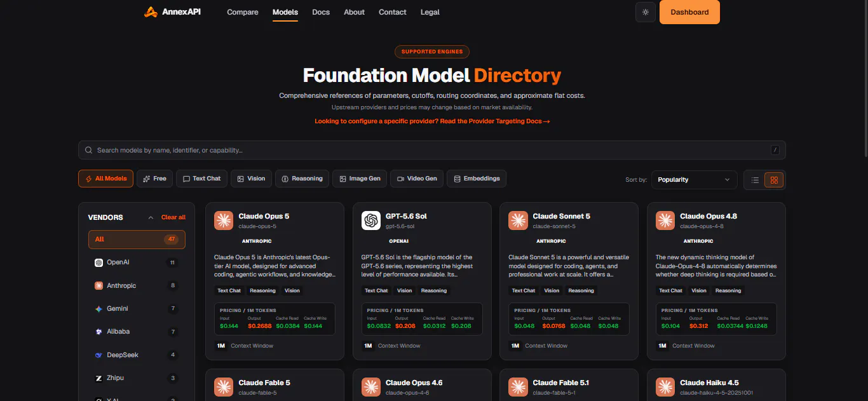Toggle the Vision filter chip
The image size is (868, 401).
click(251, 179)
